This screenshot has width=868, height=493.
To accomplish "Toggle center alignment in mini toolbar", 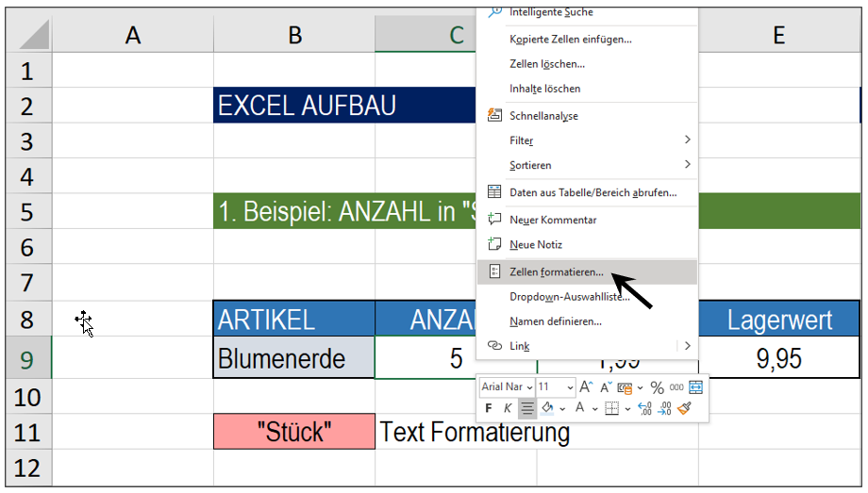I will click(527, 409).
